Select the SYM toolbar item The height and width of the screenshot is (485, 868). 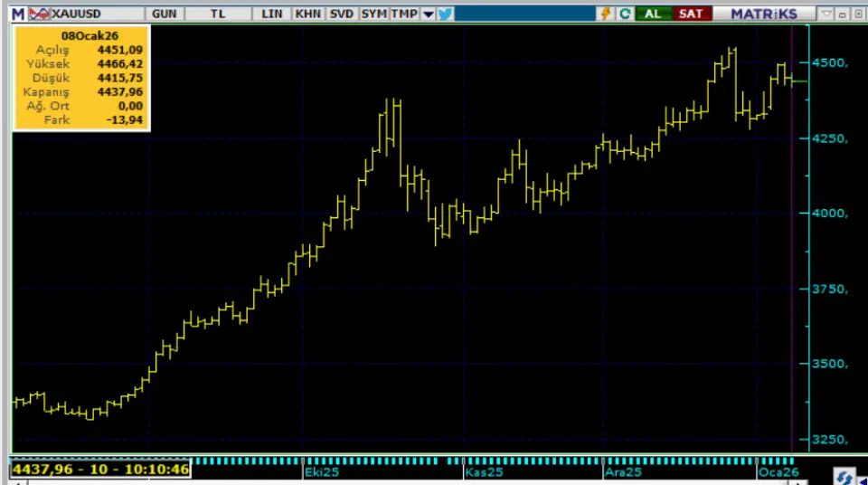(373, 14)
